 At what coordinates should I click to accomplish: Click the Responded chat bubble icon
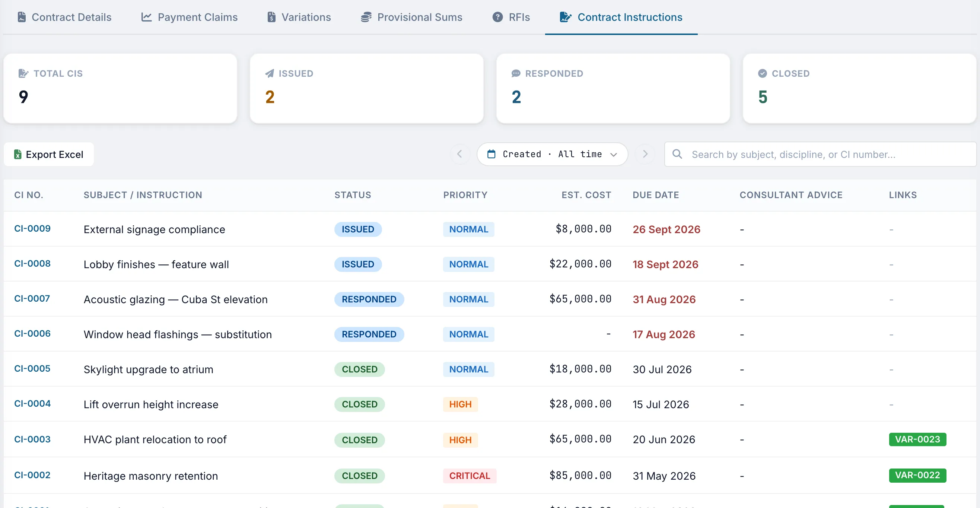tap(516, 73)
